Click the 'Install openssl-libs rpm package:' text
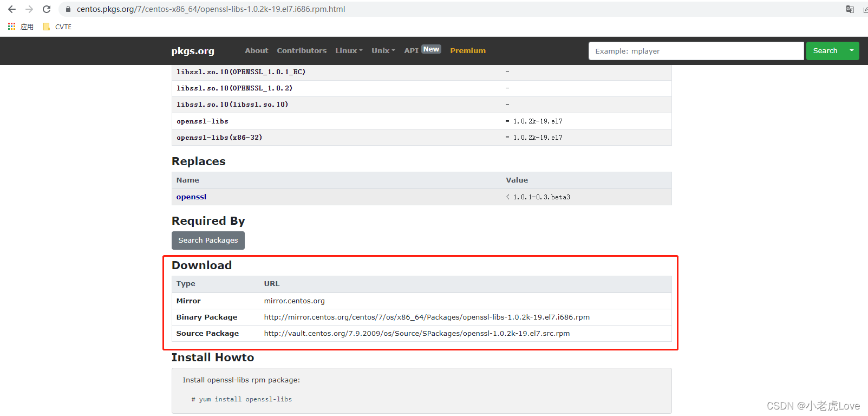Viewport: 868px width, 416px height. tap(241, 380)
